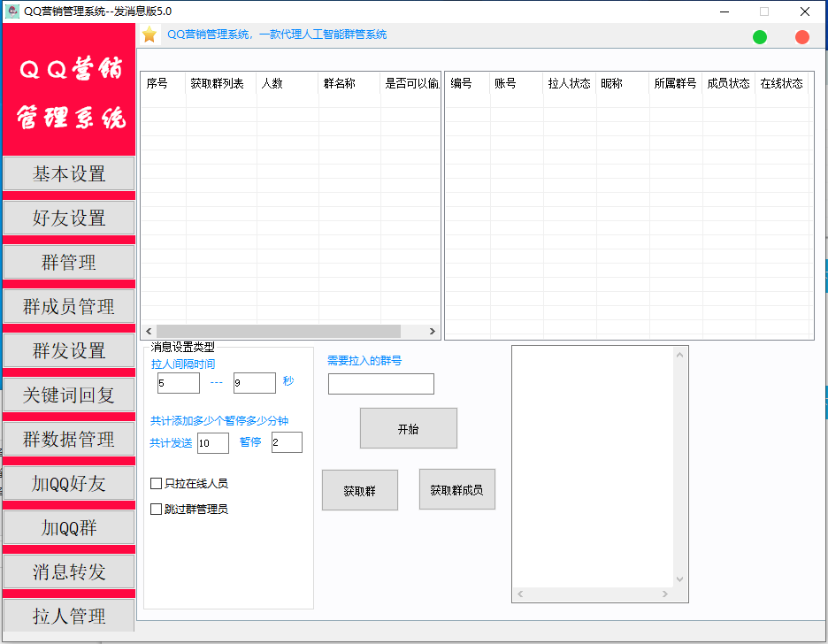Click the red circle button
Screen dimensions: 828x644
tap(801, 37)
